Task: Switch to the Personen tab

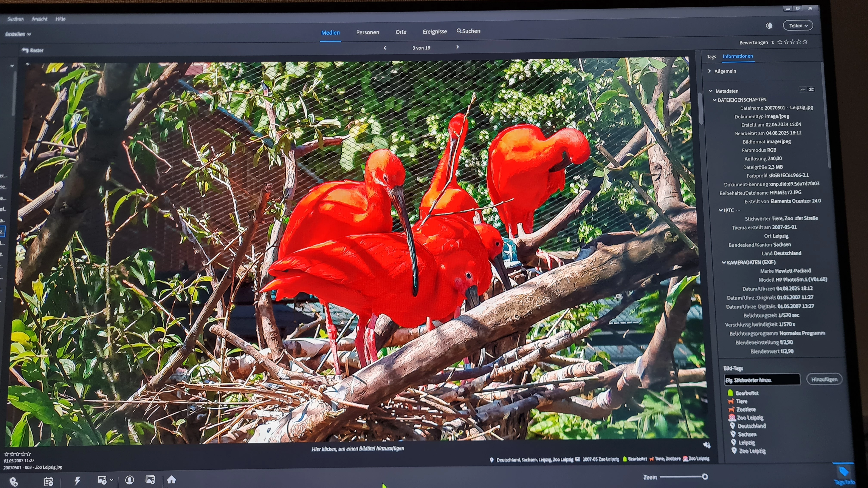Action: pyautogui.click(x=367, y=32)
